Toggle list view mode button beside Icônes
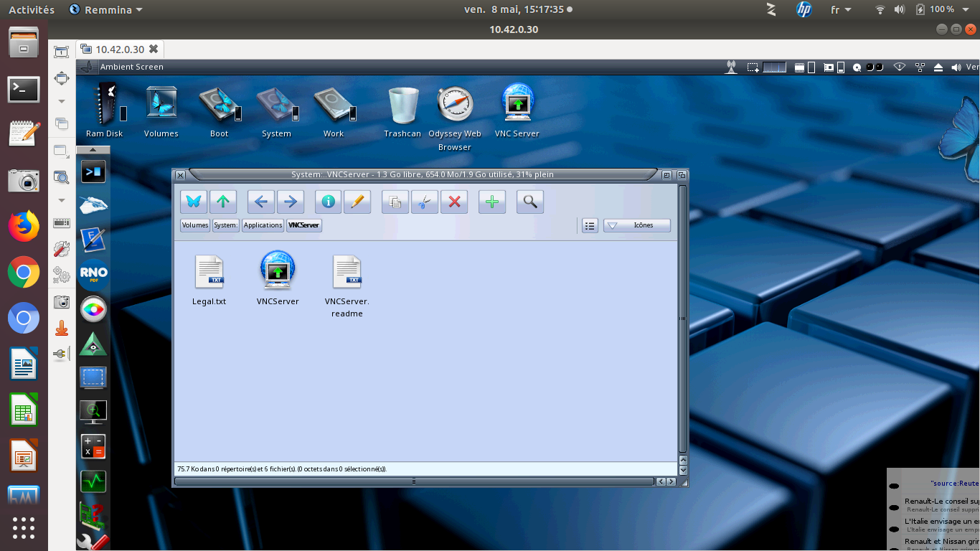This screenshot has height=551, width=980. click(590, 225)
